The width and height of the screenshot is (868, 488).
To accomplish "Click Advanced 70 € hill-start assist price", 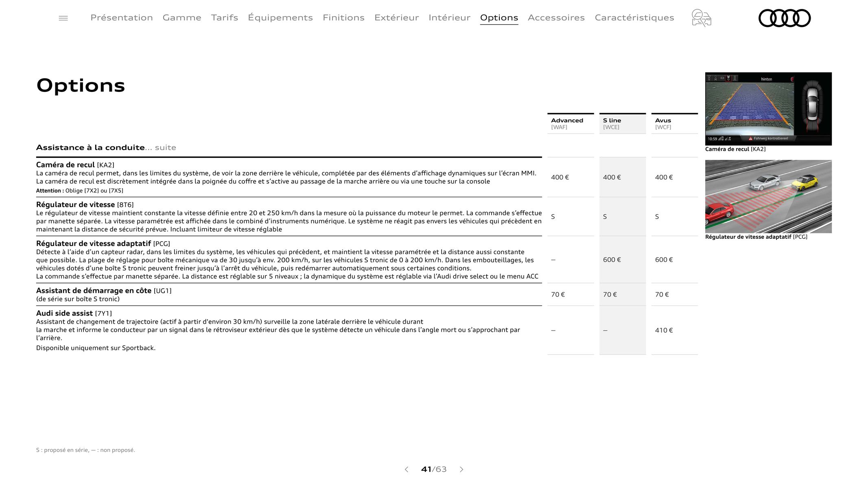I will click(x=558, y=294).
